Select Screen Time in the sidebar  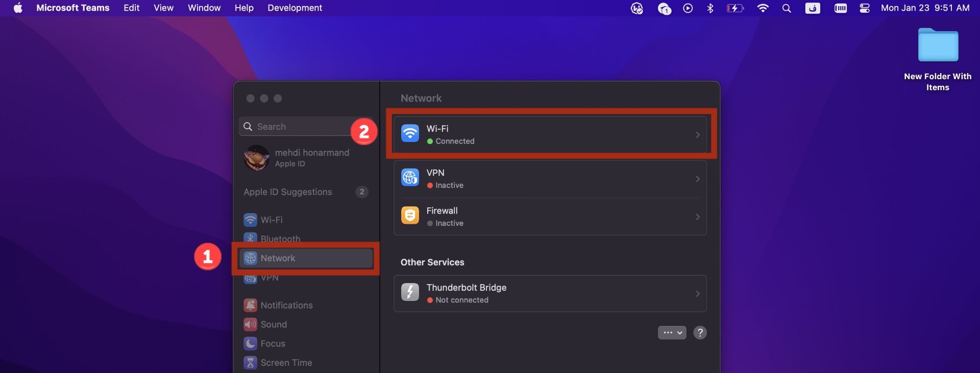(306, 363)
